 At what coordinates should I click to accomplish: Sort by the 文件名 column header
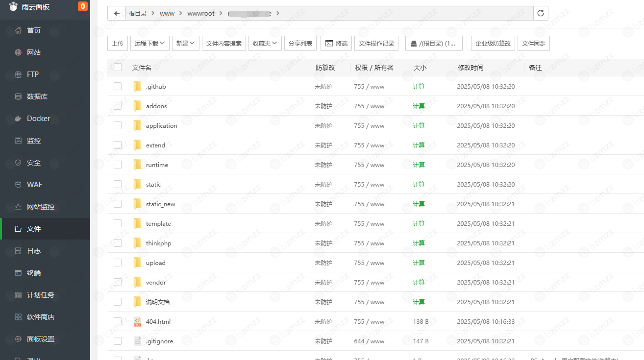[142, 68]
